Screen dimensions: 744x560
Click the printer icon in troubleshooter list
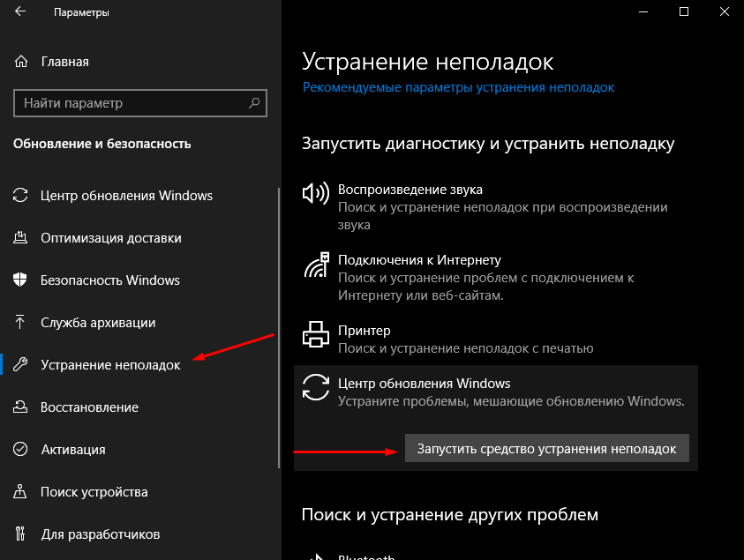click(x=316, y=334)
